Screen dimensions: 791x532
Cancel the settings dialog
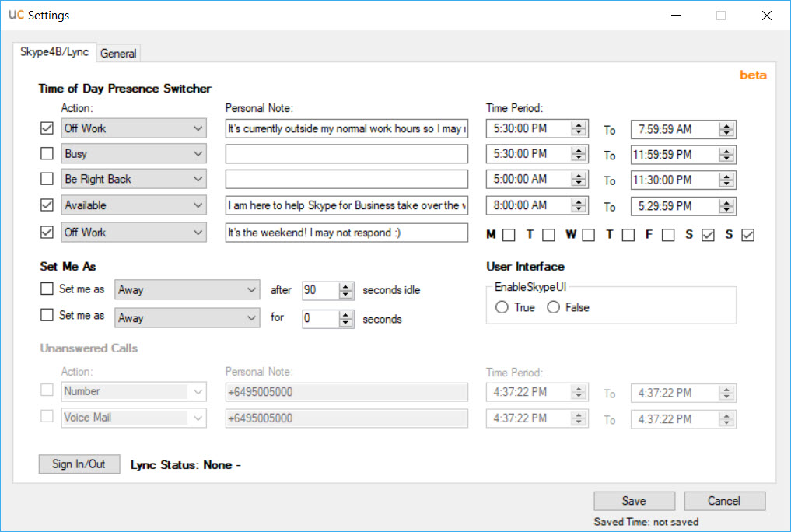[x=724, y=501]
